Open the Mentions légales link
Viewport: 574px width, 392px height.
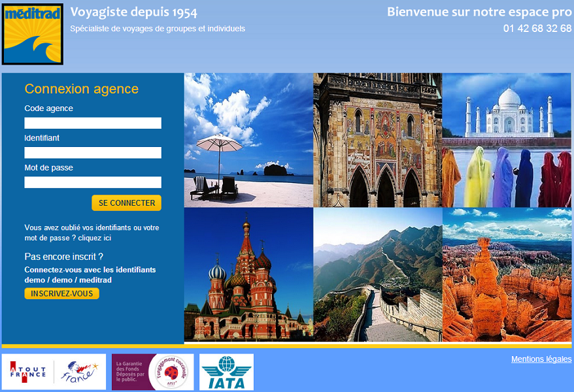pos(541,359)
